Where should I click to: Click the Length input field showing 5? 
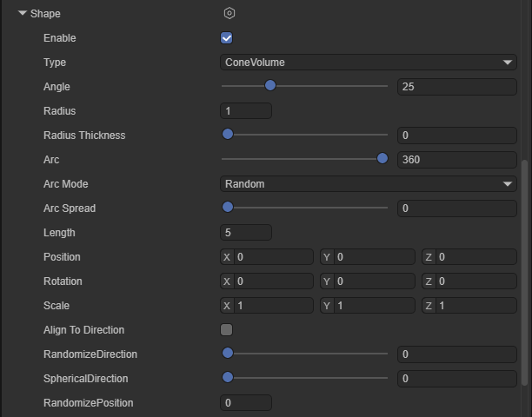pos(247,233)
